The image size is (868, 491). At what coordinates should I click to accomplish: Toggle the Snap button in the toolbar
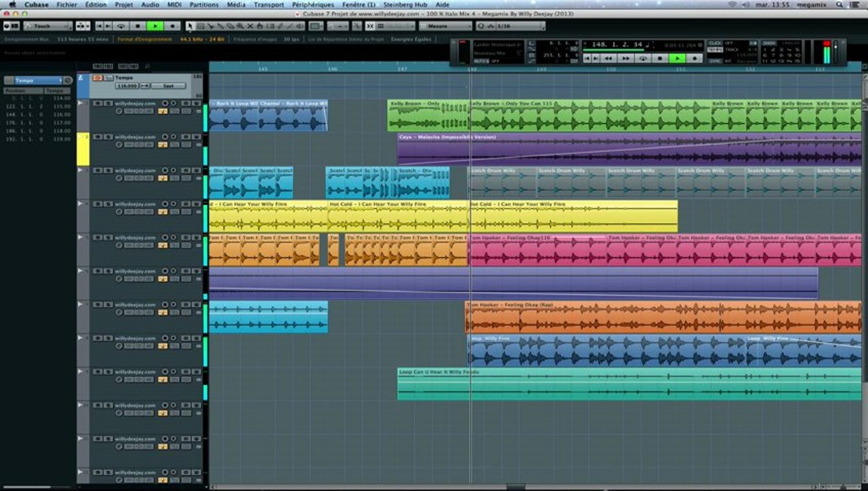point(369,26)
